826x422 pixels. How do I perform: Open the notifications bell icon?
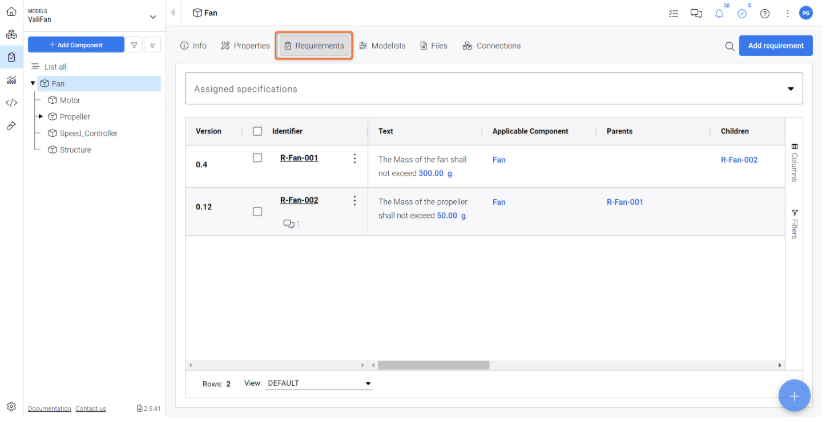click(x=719, y=13)
